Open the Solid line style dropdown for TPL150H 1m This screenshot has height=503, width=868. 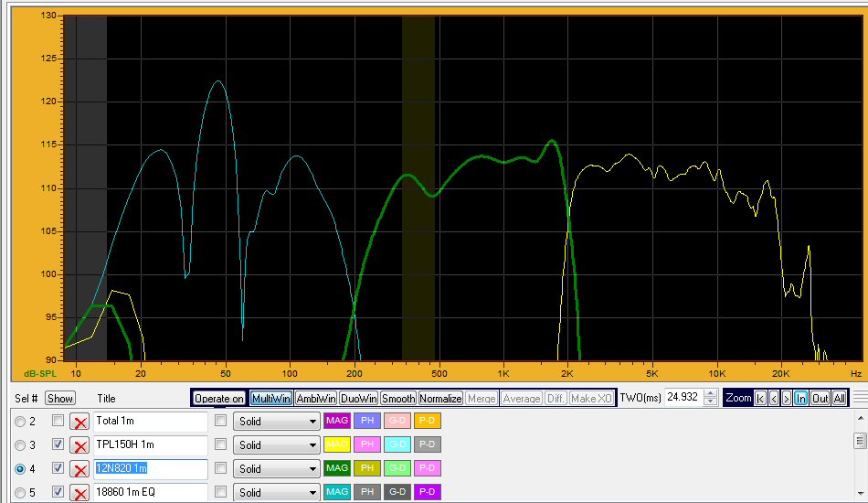276,445
